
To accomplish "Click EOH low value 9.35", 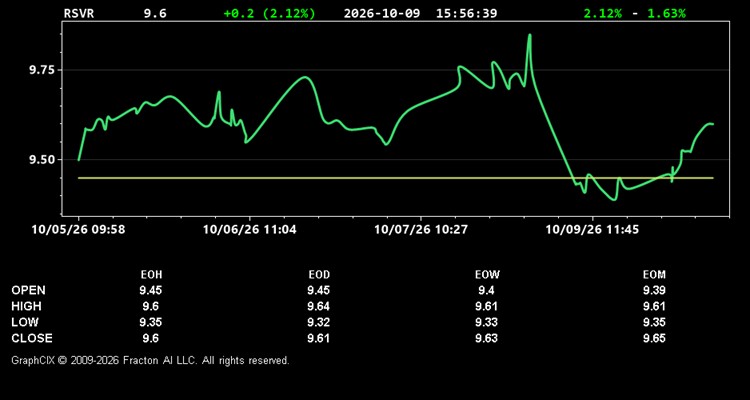I will coord(151,322).
